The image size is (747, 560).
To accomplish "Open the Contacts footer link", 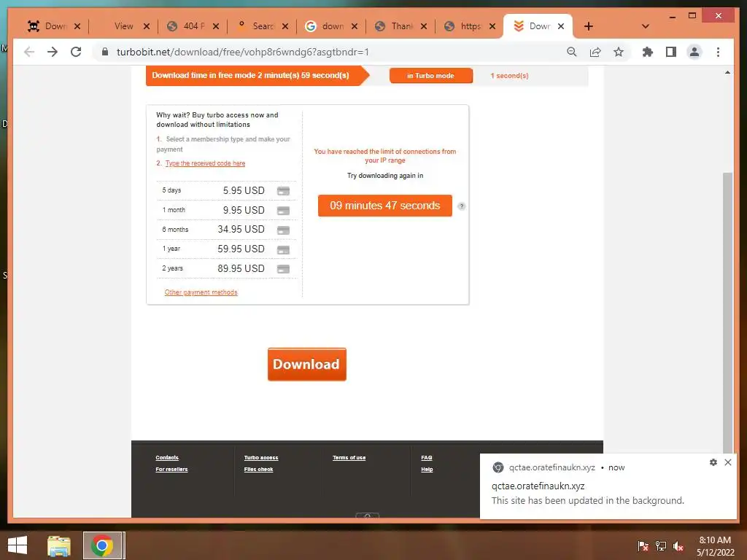I will point(167,458).
